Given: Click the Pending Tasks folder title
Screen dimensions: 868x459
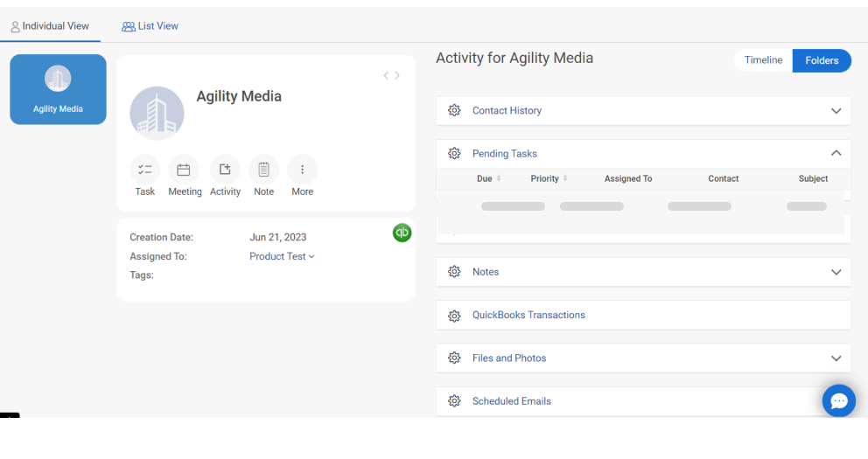Looking at the screenshot, I should pos(504,154).
